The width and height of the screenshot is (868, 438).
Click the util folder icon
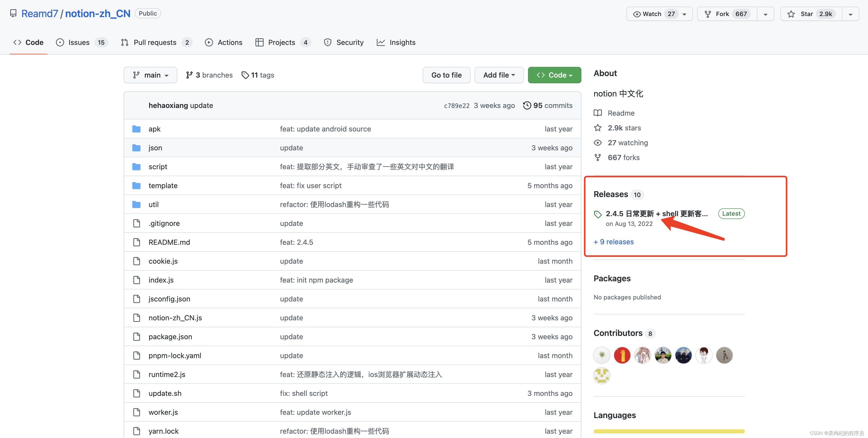(136, 204)
